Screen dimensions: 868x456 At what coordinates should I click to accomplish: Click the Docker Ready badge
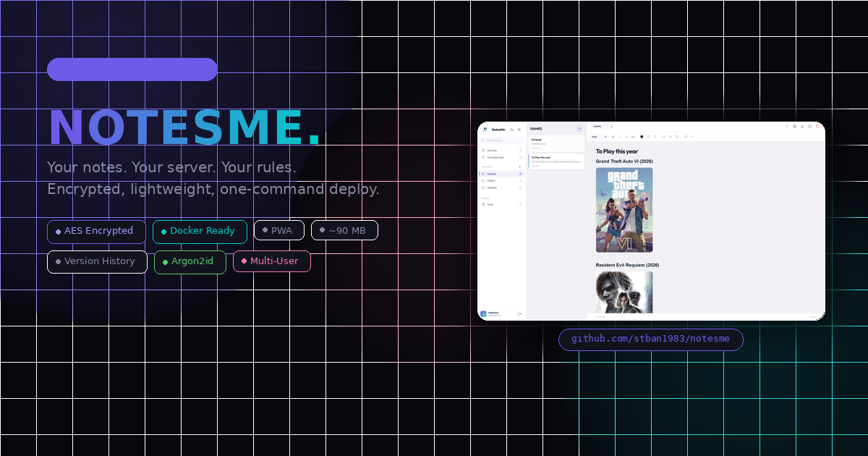click(x=200, y=232)
